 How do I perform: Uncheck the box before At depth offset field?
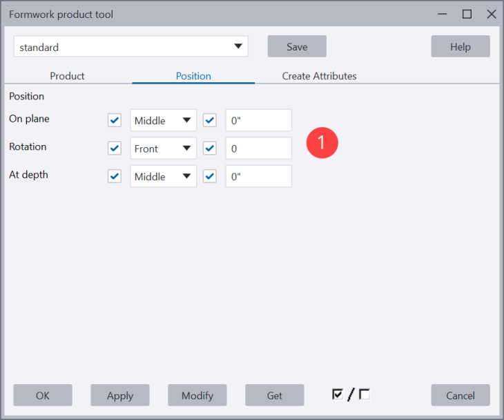[x=210, y=176]
